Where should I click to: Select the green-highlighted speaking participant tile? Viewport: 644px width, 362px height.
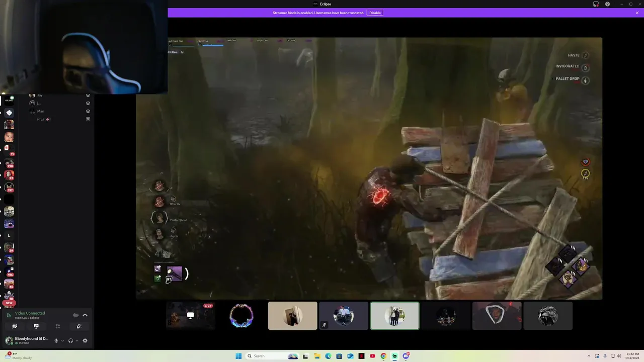click(x=395, y=316)
